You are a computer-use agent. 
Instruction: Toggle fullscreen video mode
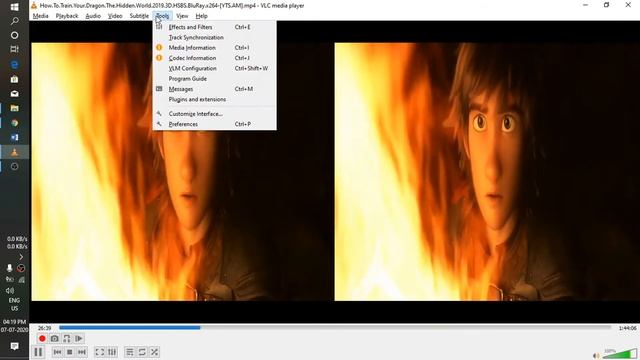100,352
